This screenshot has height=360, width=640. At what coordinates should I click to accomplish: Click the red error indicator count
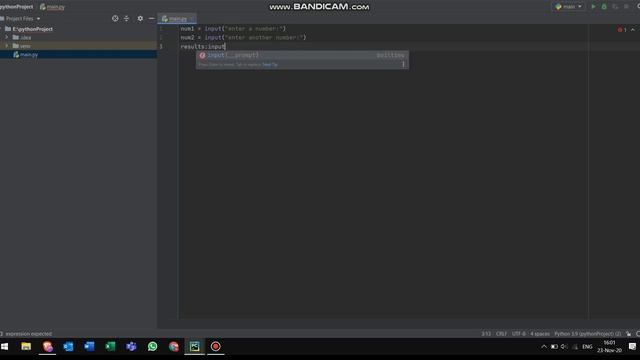(622, 29)
